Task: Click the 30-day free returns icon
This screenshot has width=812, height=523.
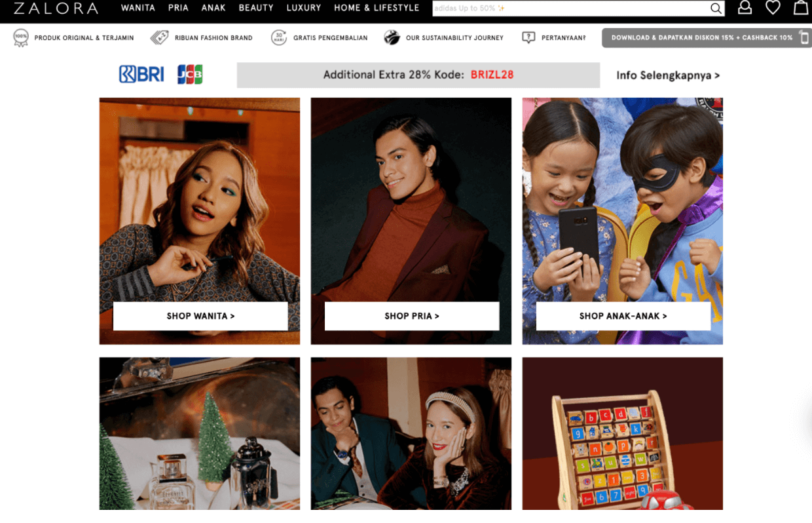Action: (279, 38)
